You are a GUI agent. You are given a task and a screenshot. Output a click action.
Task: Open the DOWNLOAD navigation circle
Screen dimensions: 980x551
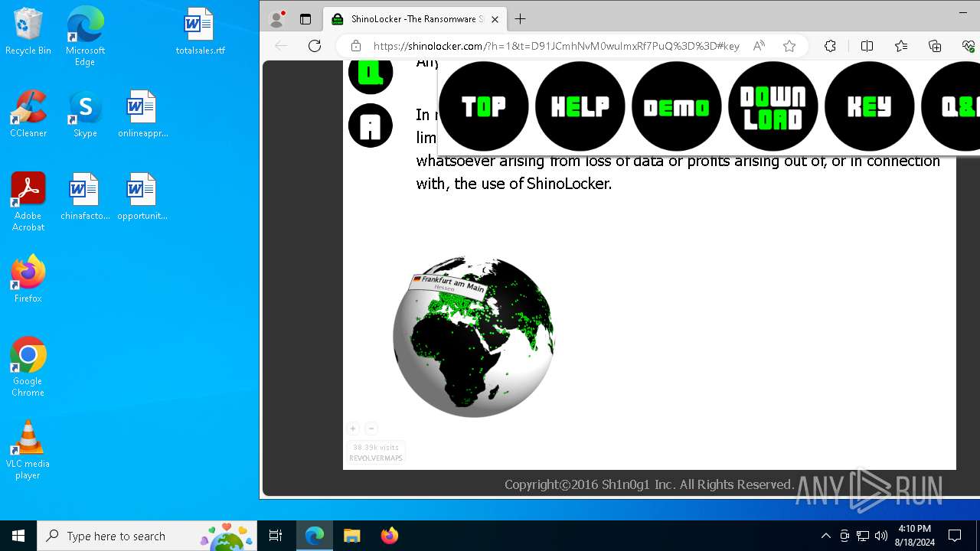coord(773,106)
